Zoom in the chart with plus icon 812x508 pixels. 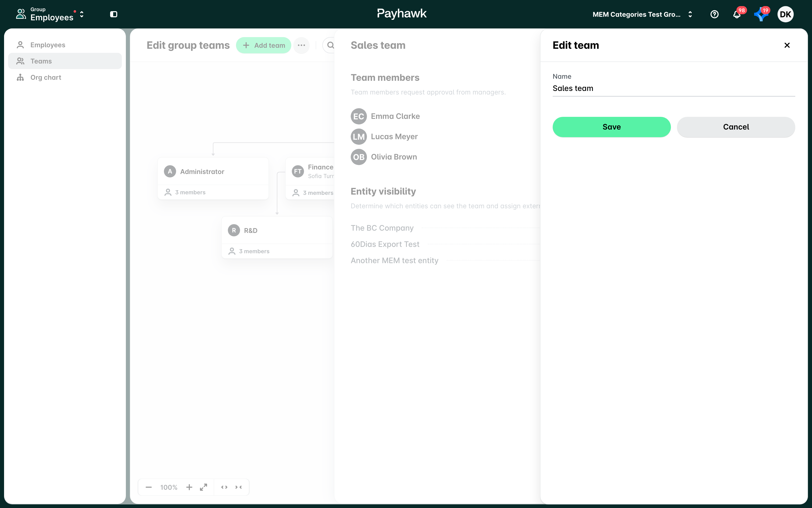tap(189, 487)
